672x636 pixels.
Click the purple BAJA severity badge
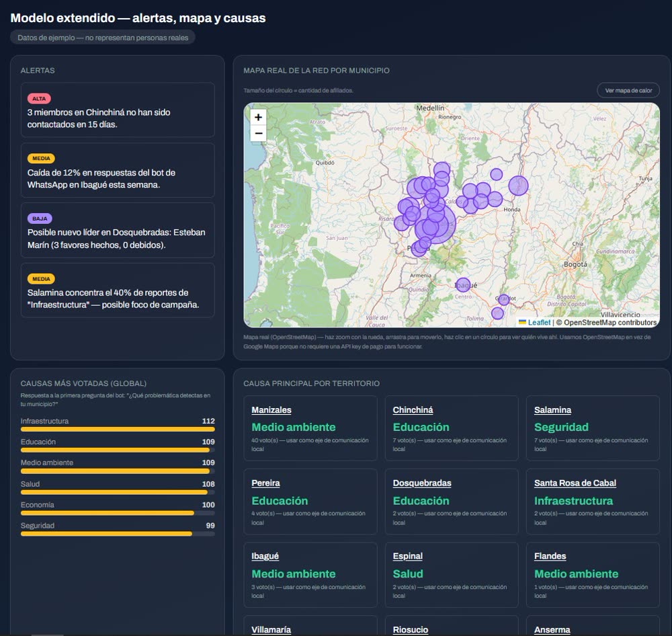tap(40, 218)
